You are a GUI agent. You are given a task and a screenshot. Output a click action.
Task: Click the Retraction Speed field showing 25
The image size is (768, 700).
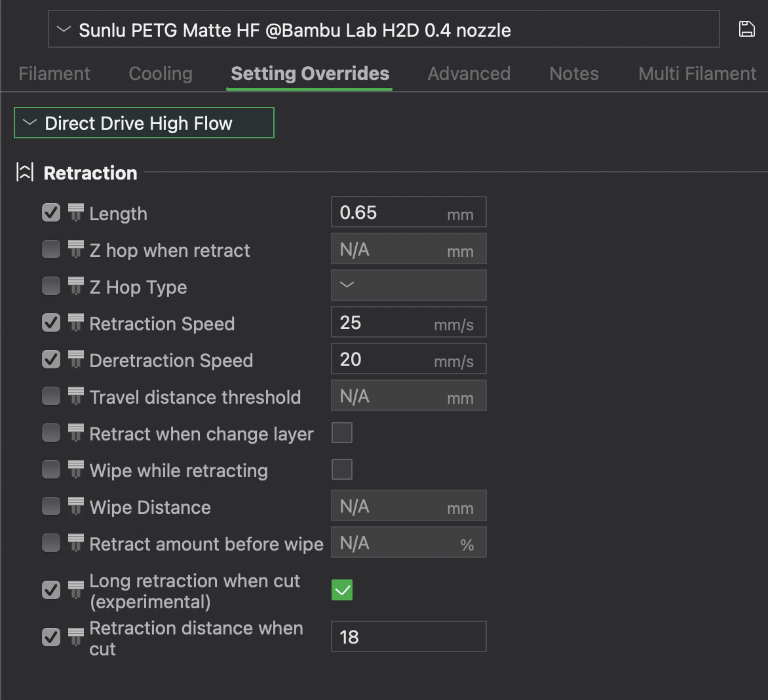point(408,322)
